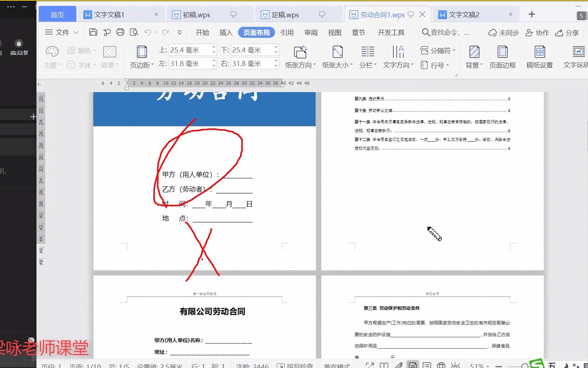Viewport: 588px width, 368px height.
Task: Toggle 拼写检查 spell check in status bar
Action: (296, 365)
